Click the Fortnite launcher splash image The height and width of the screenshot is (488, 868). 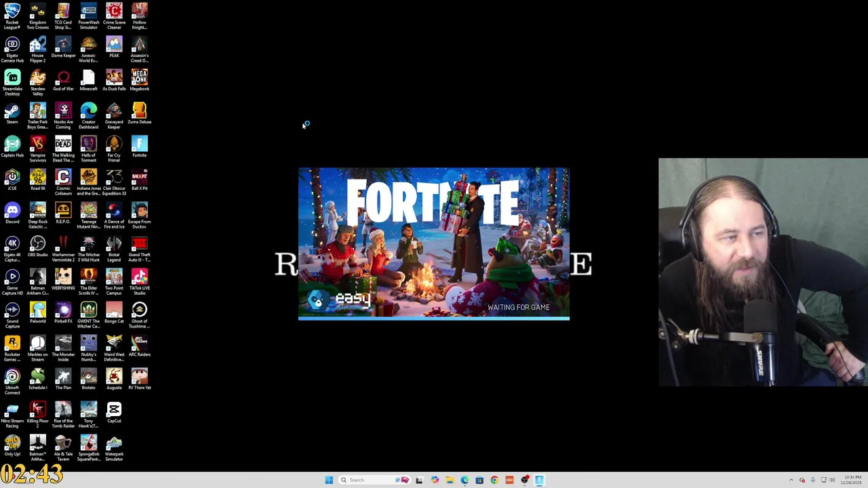pos(434,243)
